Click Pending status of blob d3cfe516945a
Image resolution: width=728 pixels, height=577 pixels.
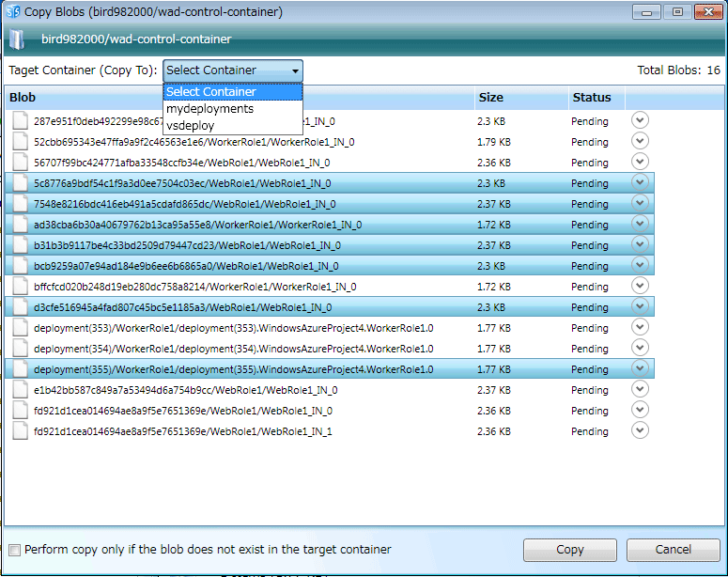pos(590,307)
